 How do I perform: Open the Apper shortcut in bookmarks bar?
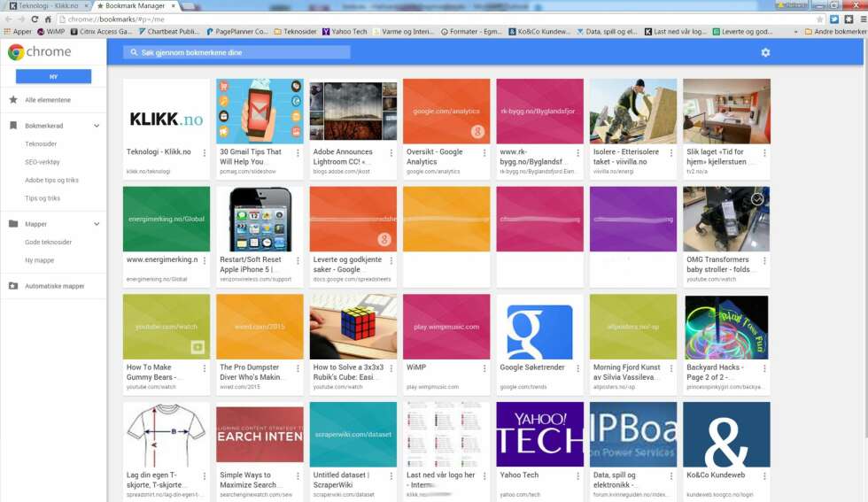[18, 32]
